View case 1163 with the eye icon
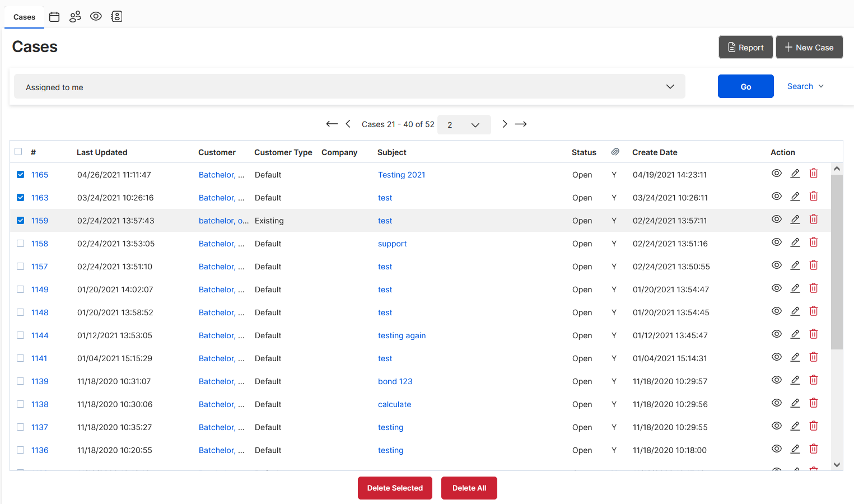The width and height of the screenshot is (854, 504). (777, 197)
